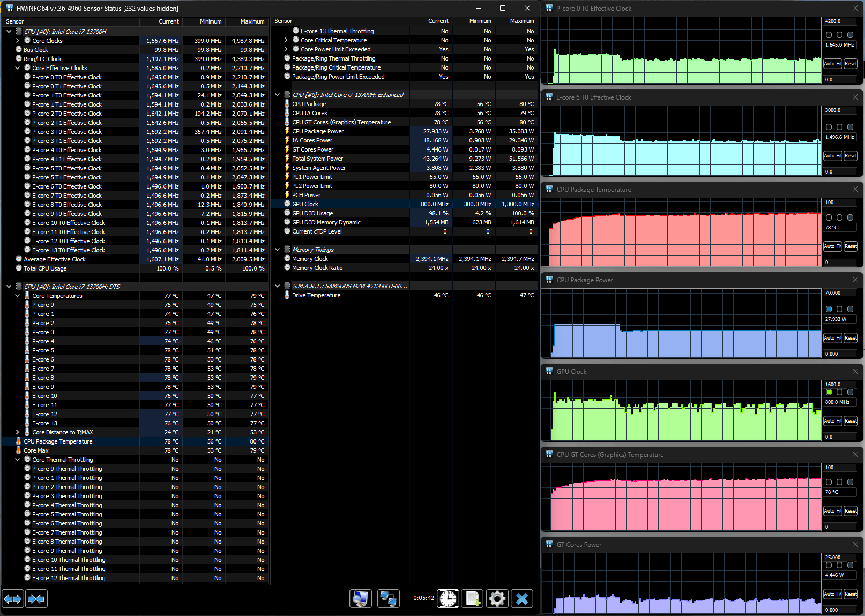
Task: Open remote monitoring with magnifier monitor icon
Action: (361, 598)
